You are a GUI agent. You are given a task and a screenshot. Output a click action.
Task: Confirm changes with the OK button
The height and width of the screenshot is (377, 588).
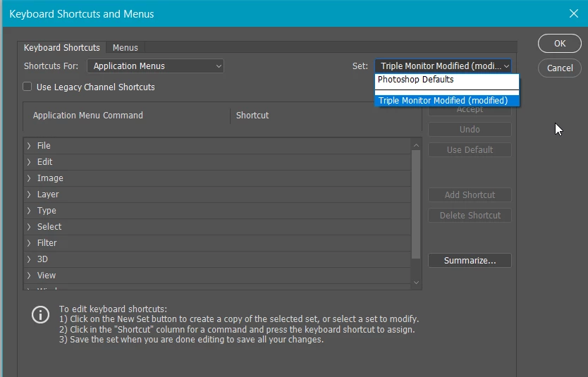560,44
